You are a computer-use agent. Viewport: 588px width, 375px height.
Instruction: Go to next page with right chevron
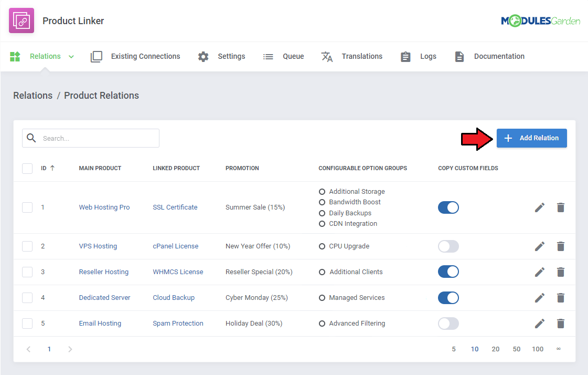click(x=70, y=349)
